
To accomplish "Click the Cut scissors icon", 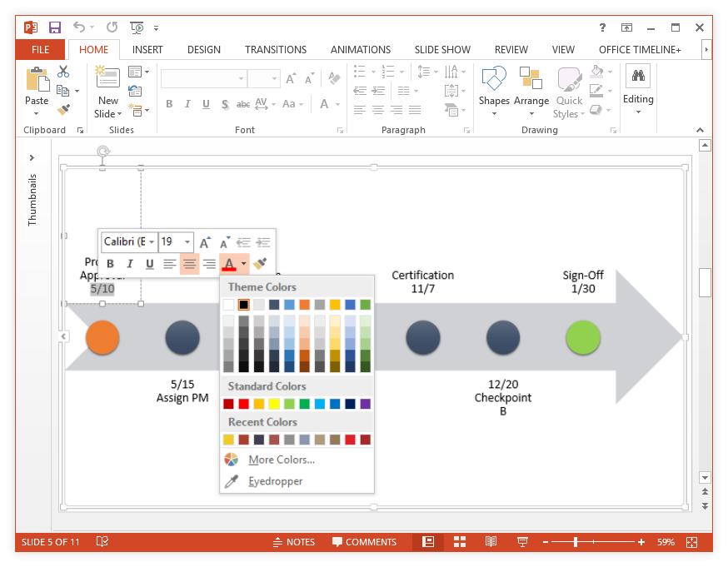I will tap(63, 72).
